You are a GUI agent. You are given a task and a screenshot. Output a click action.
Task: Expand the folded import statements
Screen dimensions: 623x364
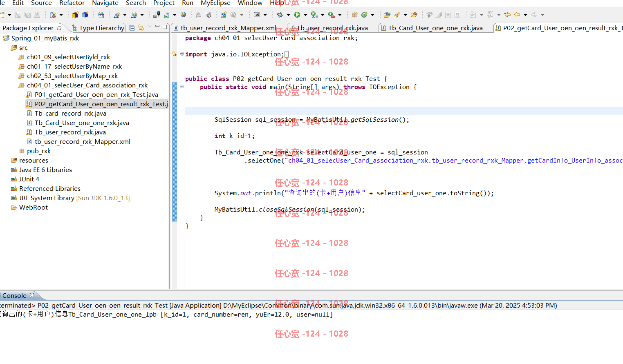coord(182,54)
